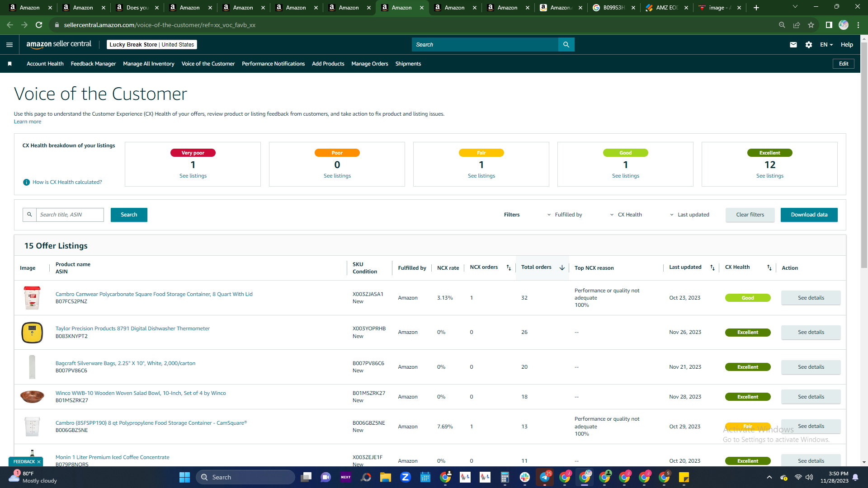868x488 pixels.
Task: Open Feedback Manager menu item
Action: [93, 64]
